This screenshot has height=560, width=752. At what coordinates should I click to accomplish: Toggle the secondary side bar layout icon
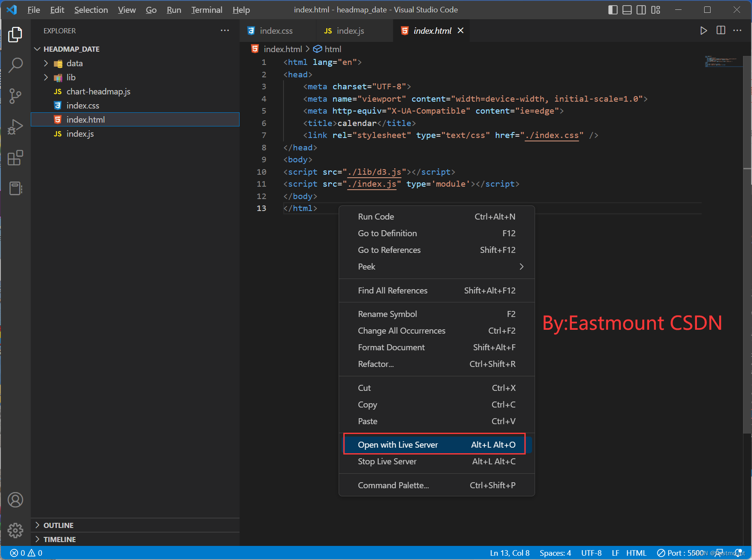click(641, 10)
